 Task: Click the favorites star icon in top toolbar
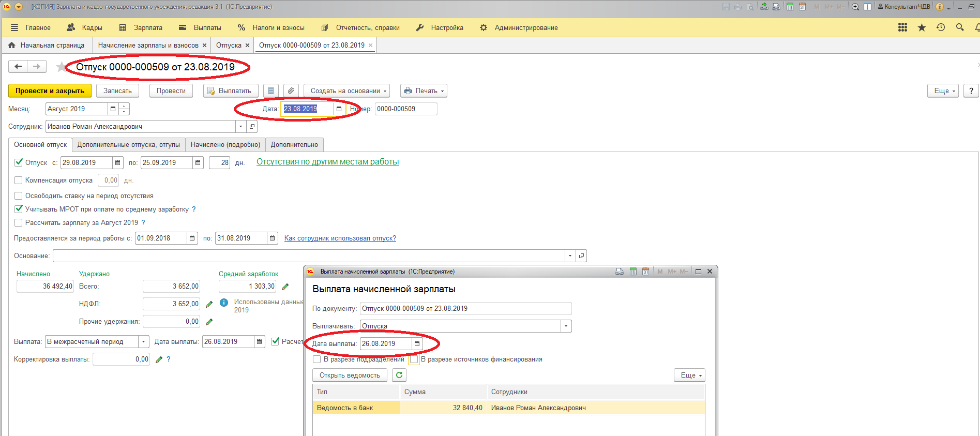922,27
